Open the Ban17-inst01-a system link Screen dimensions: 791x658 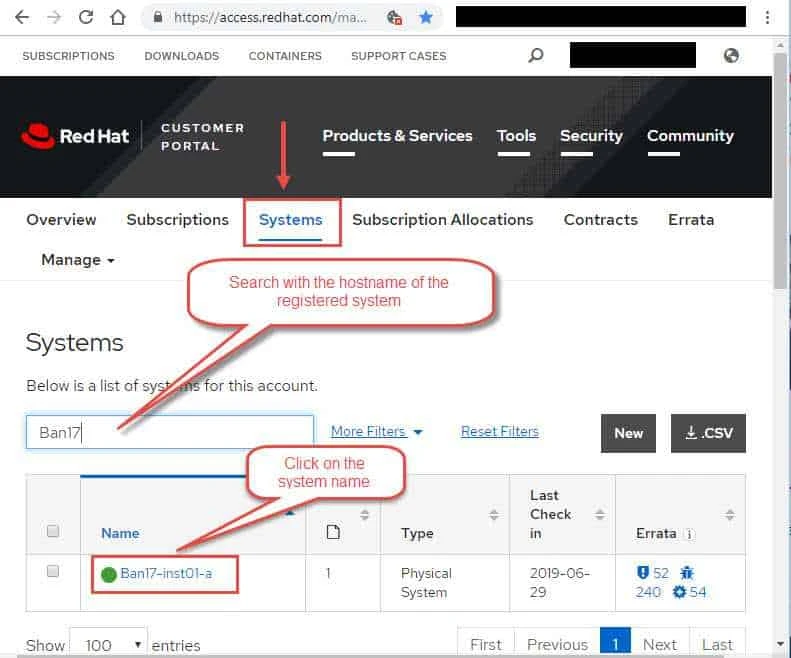click(166, 574)
